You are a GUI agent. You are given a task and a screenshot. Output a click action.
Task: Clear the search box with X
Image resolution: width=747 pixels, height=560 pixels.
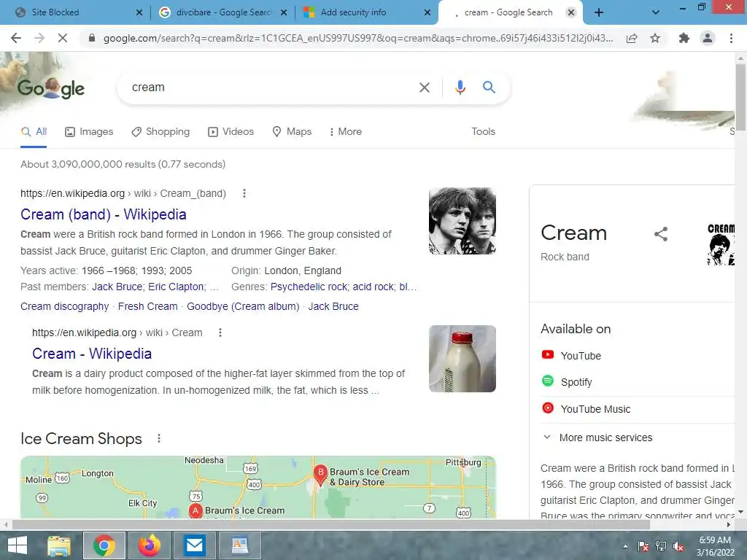(x=424, y=87)
